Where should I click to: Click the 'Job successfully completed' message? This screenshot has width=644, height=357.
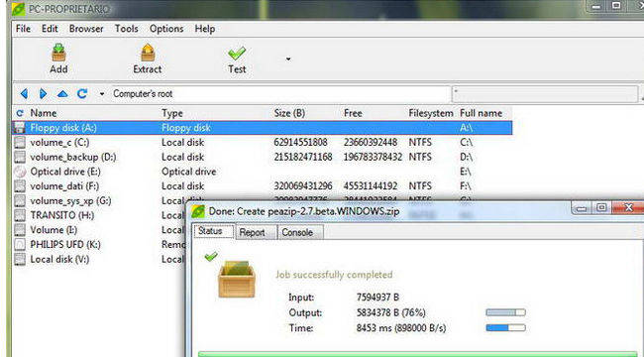[334, 275]
